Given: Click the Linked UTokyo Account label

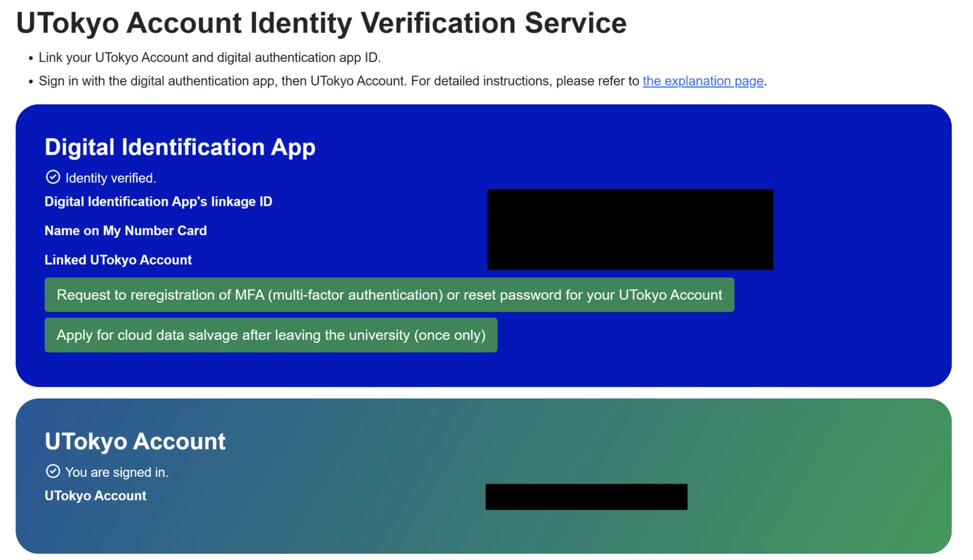Looking at the screenshot, I should (118, 260).
